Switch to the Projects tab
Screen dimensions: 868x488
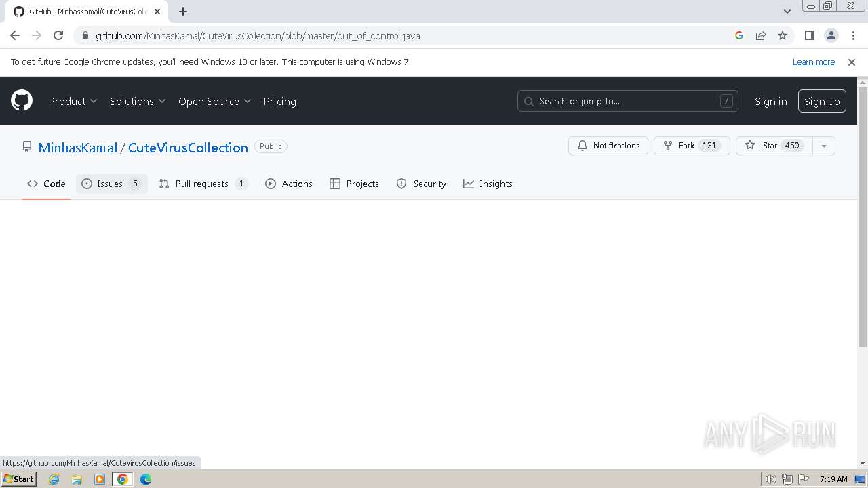pos(354,184)
